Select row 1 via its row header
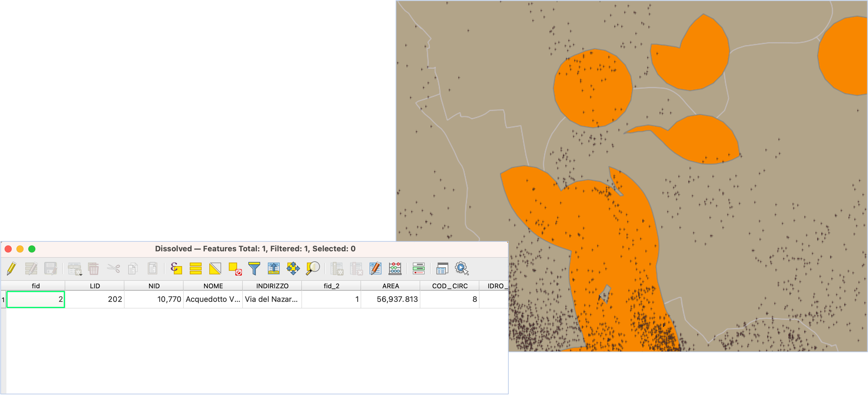Image resolution: width=868 pixels, height=395 pixels. (3, 299)
